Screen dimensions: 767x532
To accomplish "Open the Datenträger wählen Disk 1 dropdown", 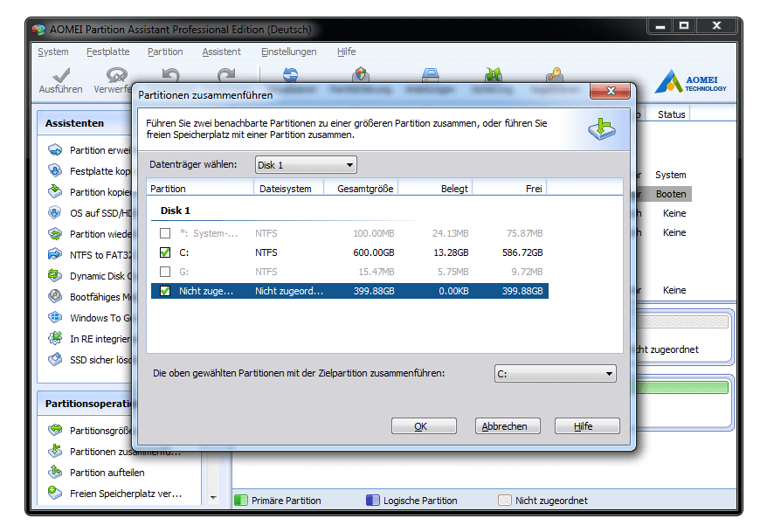I will pyautogui.click(x=306, y=165).
